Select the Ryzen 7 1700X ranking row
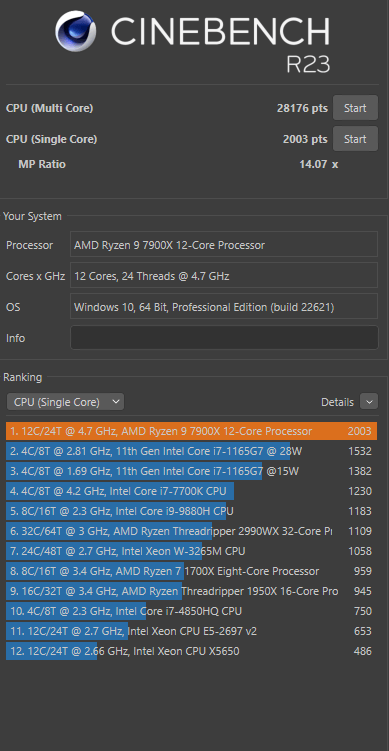Viewport: 389px width, 751px height. tap(192, 571)
